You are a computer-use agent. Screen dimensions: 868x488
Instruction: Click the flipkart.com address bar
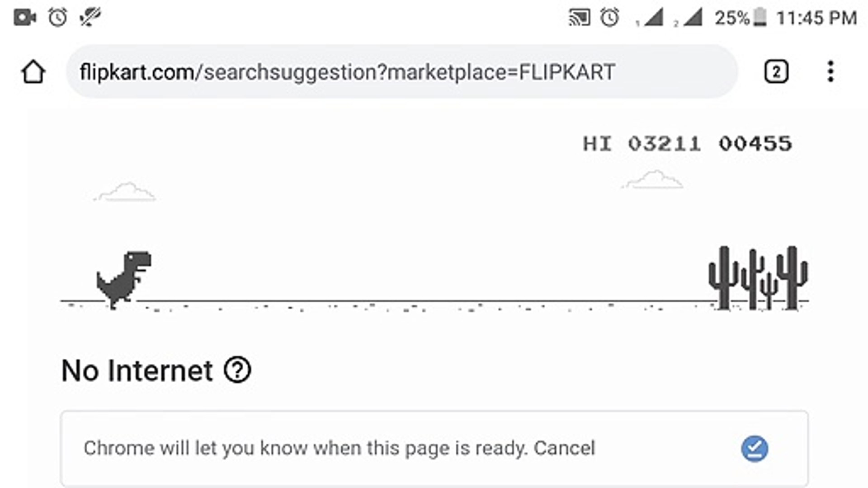(x=402, y=72)
